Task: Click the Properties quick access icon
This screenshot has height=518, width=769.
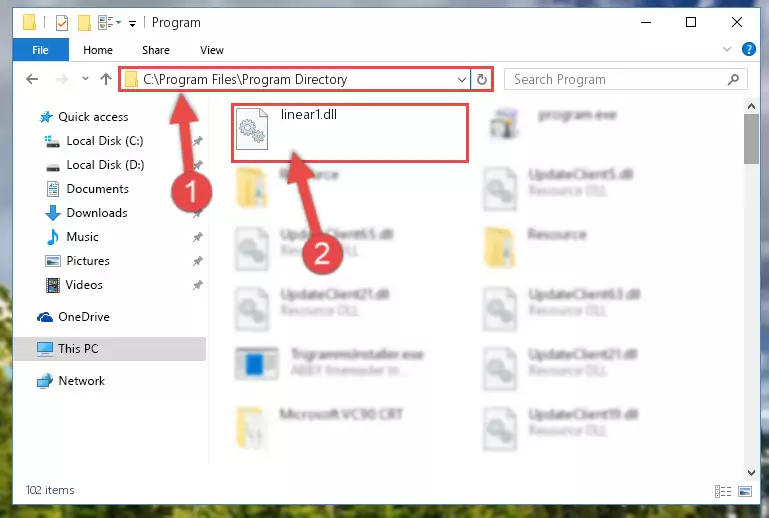Action: point(62,23)
